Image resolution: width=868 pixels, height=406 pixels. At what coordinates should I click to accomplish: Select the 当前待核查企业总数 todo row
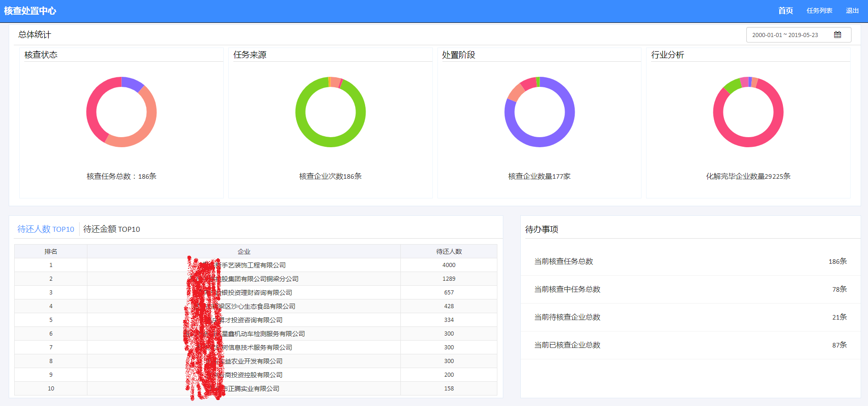coord(690,317)
